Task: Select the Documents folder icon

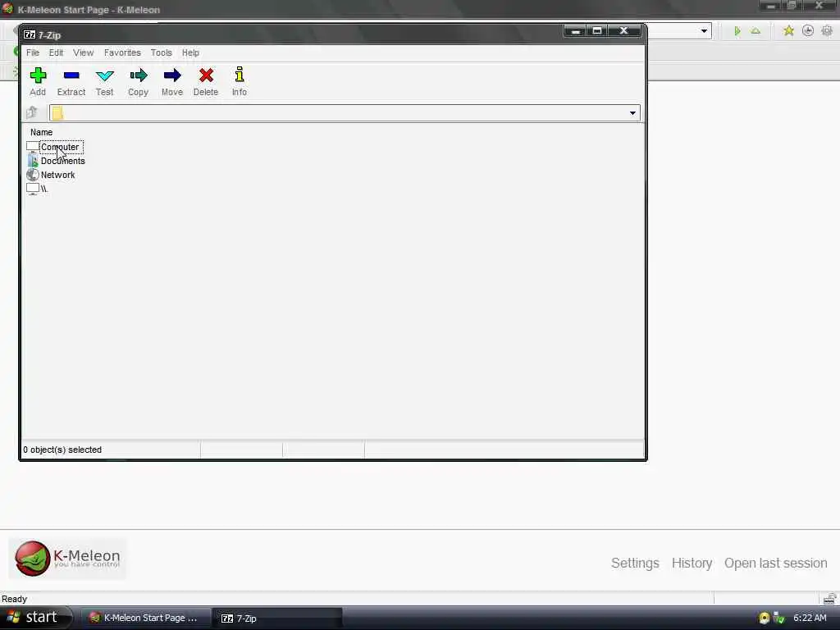Action: point(33,161)
